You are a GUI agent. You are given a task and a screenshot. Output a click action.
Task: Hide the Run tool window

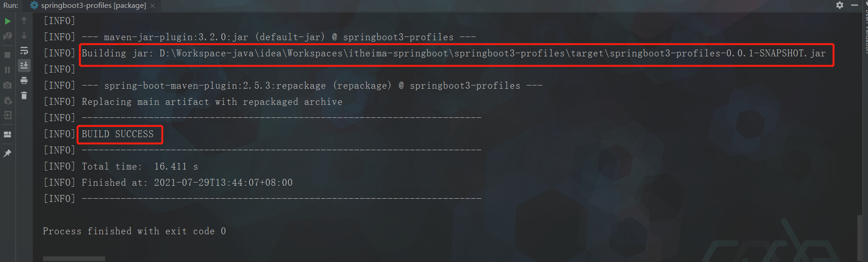pos(855,5)
